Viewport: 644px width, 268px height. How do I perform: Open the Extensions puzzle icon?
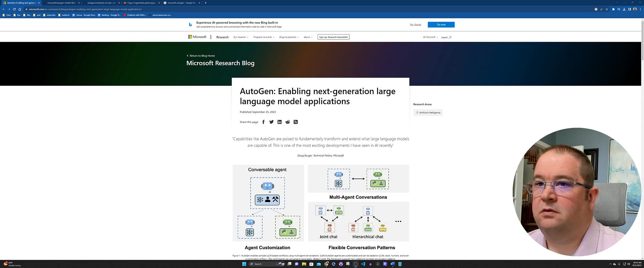(x=613, y=9)
